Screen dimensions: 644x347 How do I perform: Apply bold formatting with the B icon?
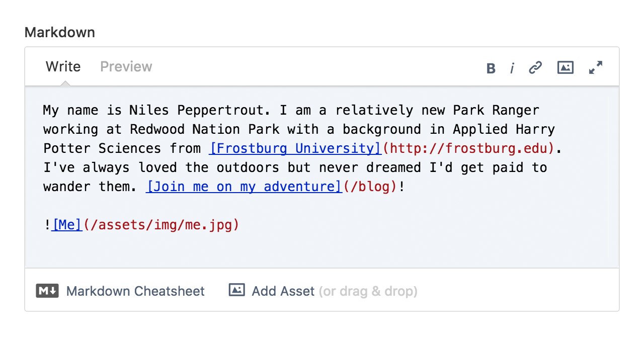491,68
